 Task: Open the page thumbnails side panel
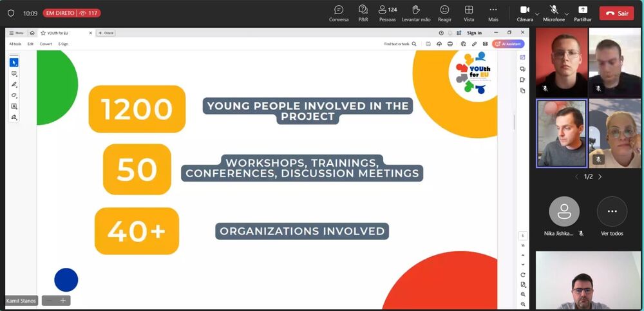pyautogui.click(x=522, y=90)
